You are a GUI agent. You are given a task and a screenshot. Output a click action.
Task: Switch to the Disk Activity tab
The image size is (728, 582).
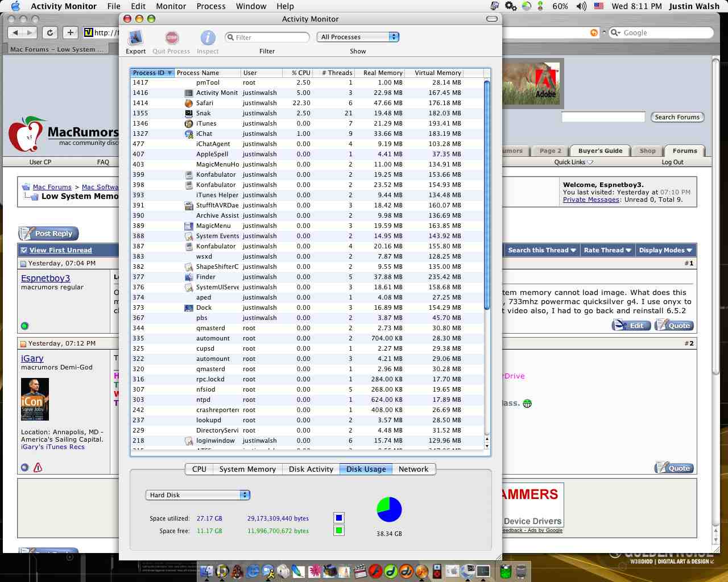[311, 469]
